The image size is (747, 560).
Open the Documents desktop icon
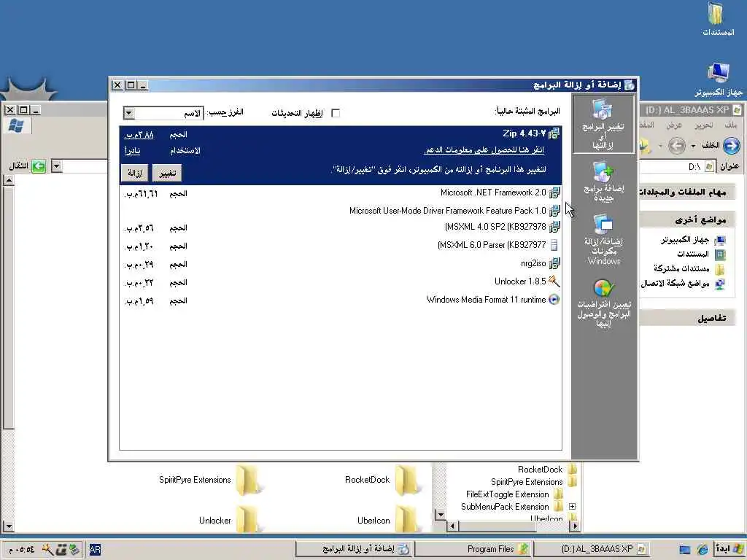point(716,13)
